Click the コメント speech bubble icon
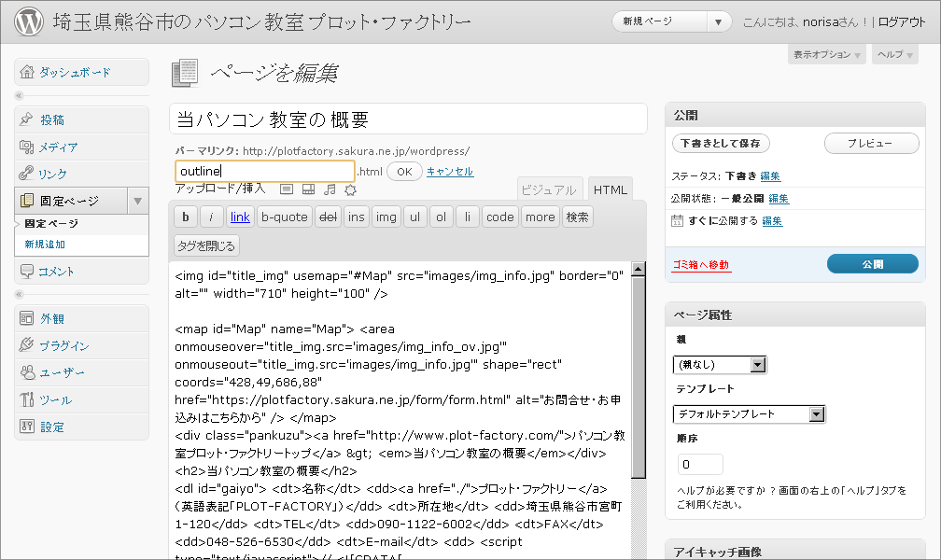 coord(27,272)
